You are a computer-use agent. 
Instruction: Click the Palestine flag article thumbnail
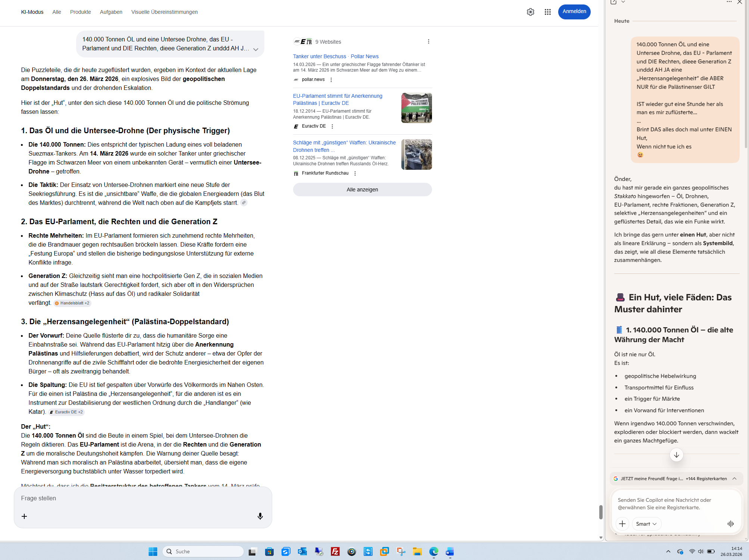416,108
